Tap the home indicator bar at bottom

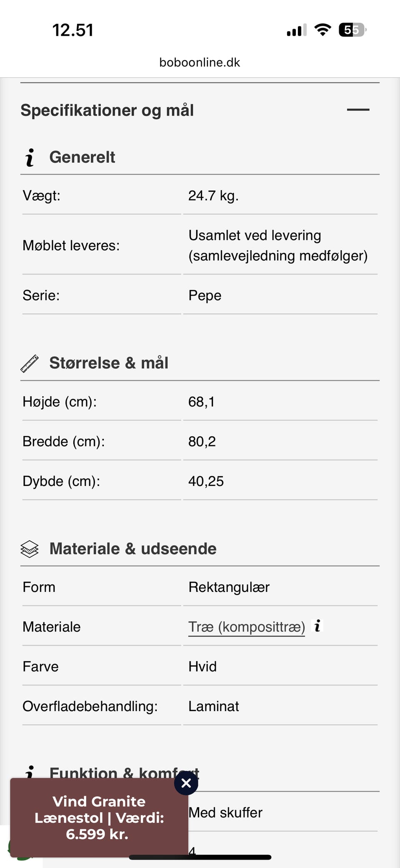click(x=200, y=858)
